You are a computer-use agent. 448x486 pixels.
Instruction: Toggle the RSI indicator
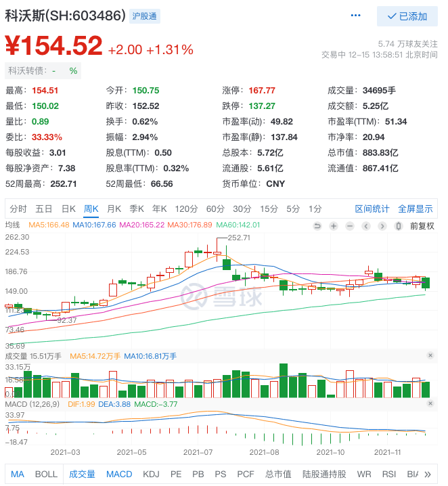coord(389,474)
